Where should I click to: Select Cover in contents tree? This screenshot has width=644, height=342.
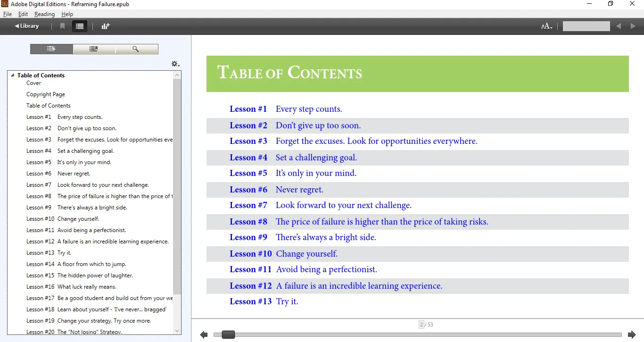(x=33, y=83)
